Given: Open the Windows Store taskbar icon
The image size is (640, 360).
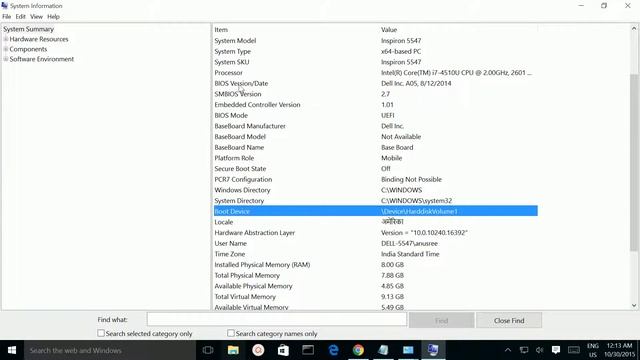Looking at the screenshot, I should click(x=283, y=350).
